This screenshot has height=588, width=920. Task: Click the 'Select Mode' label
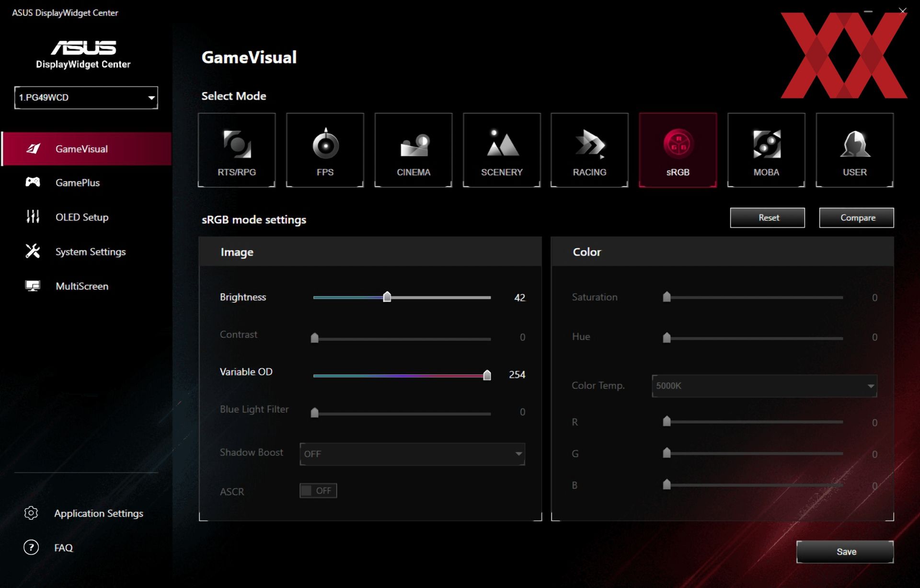(234, 96)
